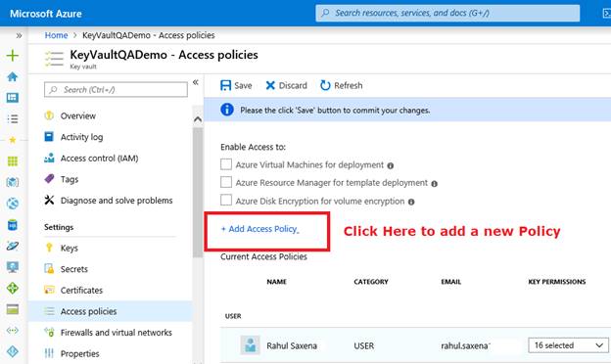Open Storage accounts icon in sidebar
This screenshot has width=611, height=364.
pyautogui.click(x=13, y=309)
